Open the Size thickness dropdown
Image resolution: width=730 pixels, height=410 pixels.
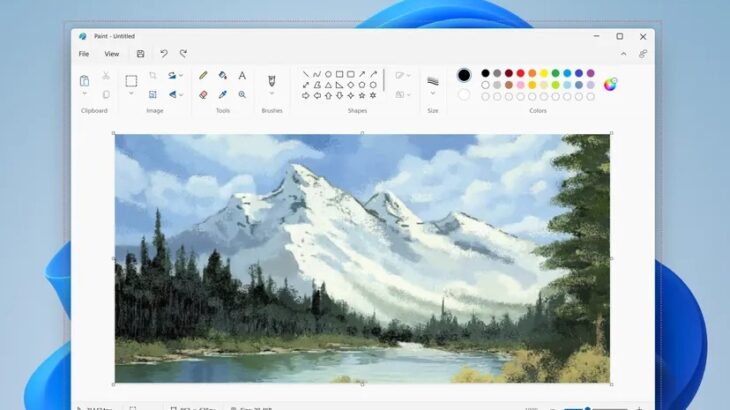pos(433,94)
